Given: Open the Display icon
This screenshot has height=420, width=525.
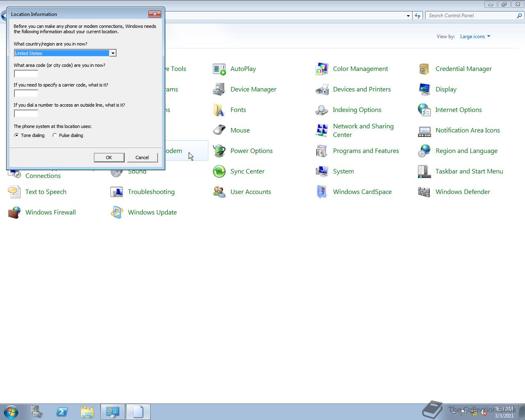Looking at the screenshot, I should [425, 89].
